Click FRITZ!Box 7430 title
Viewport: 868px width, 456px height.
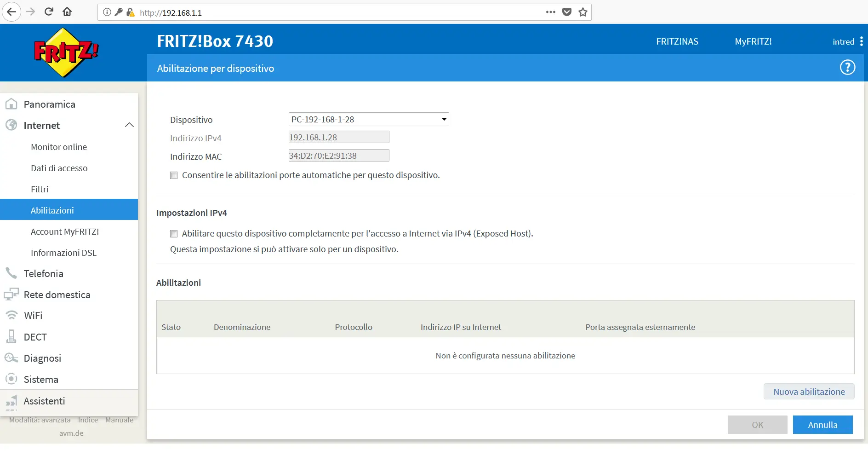[x=215, y=41]
